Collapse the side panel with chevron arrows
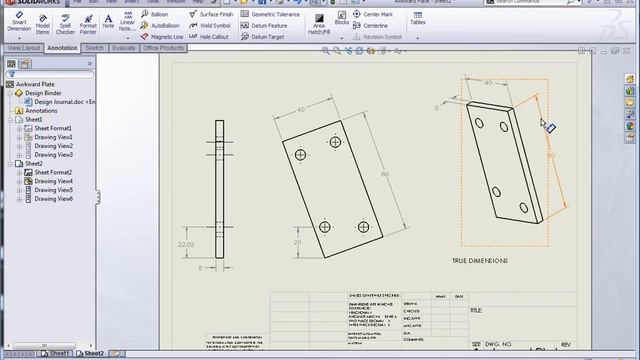 click(x=90, y=64)
